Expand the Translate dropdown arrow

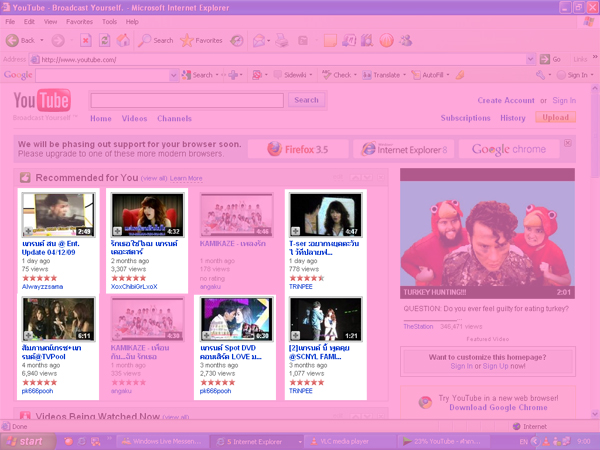pyautogui.click(x=404, y=75)
